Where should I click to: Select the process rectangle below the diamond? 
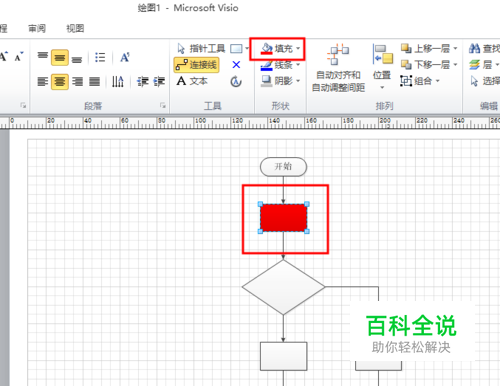(284, 356)
